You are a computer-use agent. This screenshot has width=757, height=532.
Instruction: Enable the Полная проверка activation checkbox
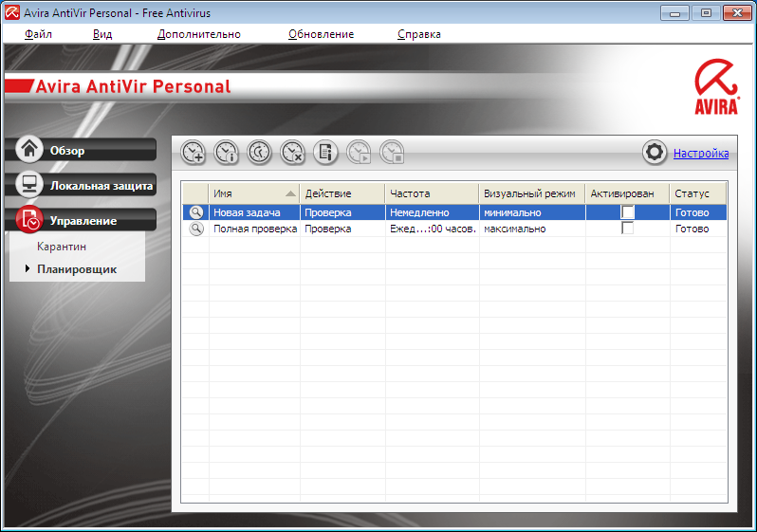coord(627,229)
